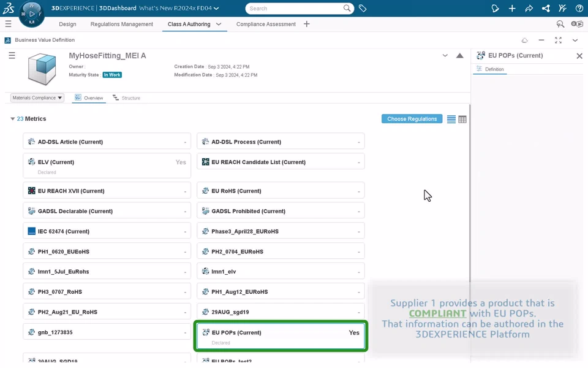Click Choose Regulations button
The height and width of the screenshot is (368, 588).
click(412, 118)
